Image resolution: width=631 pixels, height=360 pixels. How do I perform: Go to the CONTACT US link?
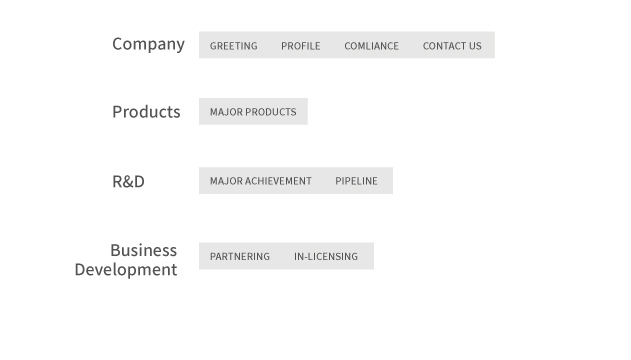pyautogui.click(x=452, y=46)
